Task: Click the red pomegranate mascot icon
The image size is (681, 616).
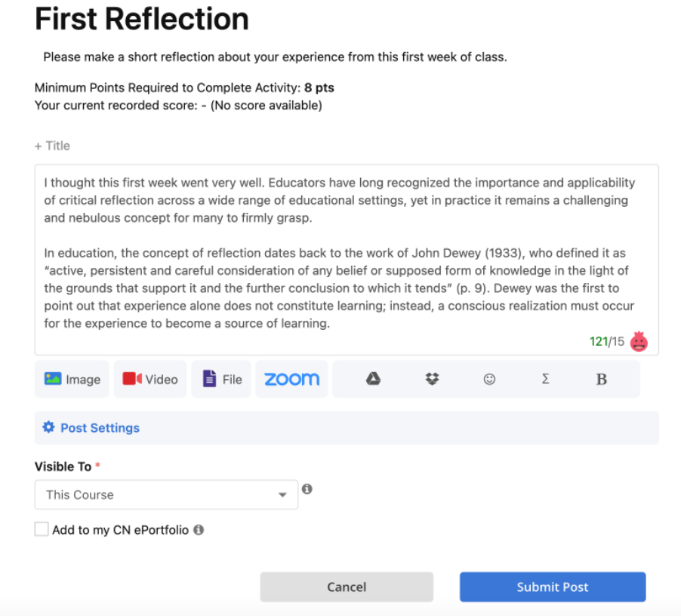Action: [x=639, y=341]
